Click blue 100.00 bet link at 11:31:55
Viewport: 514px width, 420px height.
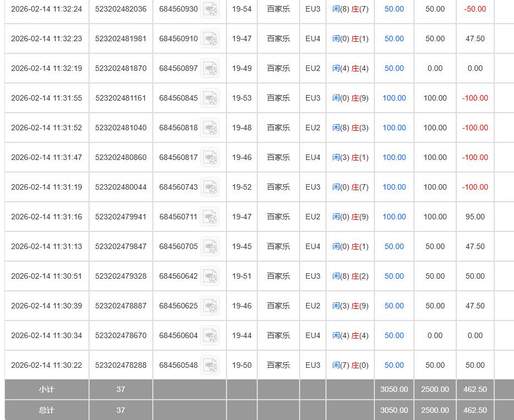tap(394, 98)
